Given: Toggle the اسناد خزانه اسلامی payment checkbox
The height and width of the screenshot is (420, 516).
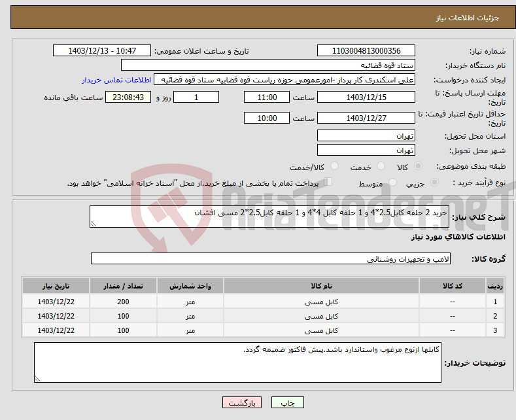Looking at the screenshot, I should (x=328, y=182).
